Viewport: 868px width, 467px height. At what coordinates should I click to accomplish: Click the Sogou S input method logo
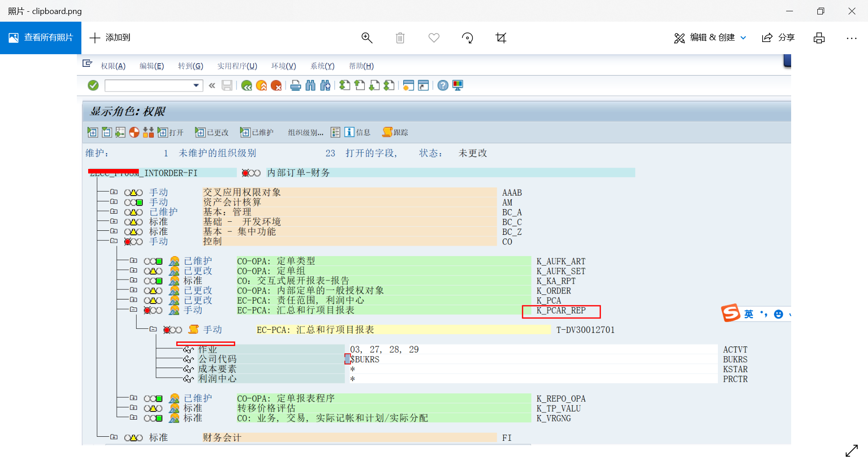731,313
